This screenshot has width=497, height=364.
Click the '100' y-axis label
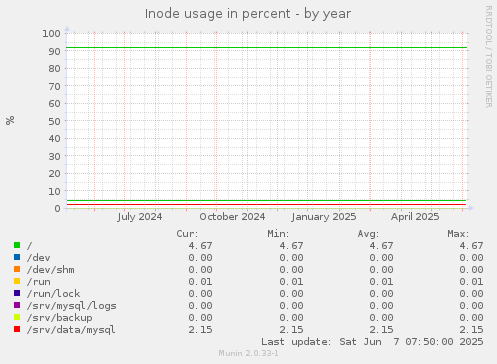[51, 34]
